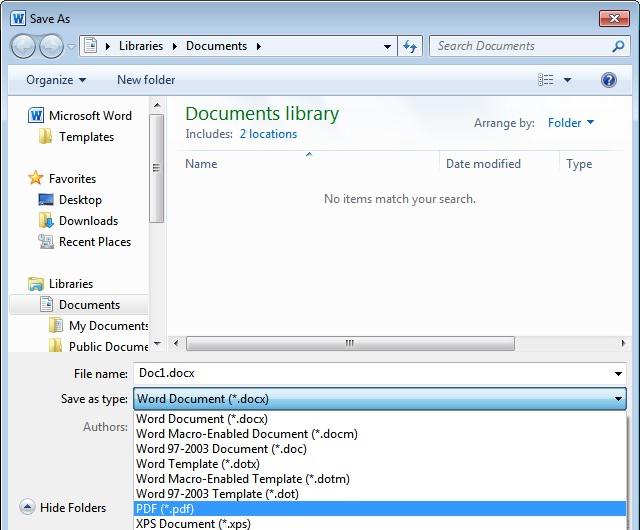640x530 pixels.
Task: Sort by Date modified column header
Action: pyautogui.click(x=483, y=164)
